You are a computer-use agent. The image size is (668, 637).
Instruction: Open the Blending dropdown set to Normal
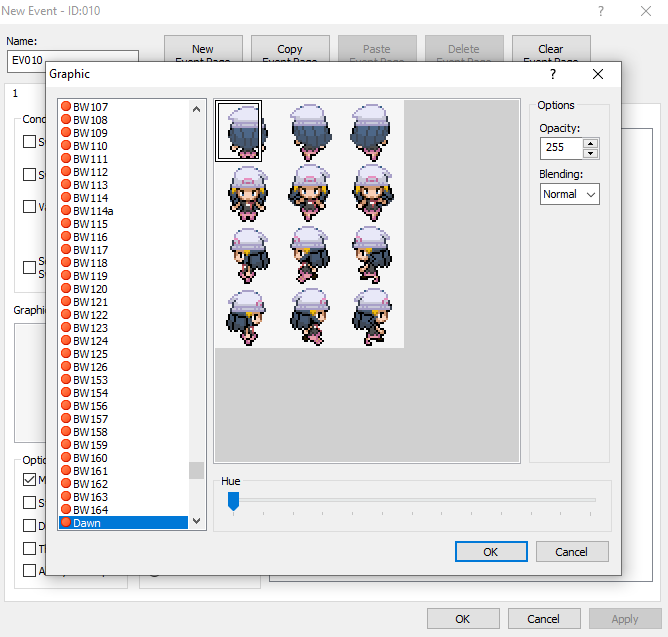pyautogui.click(x=569, y=194)
